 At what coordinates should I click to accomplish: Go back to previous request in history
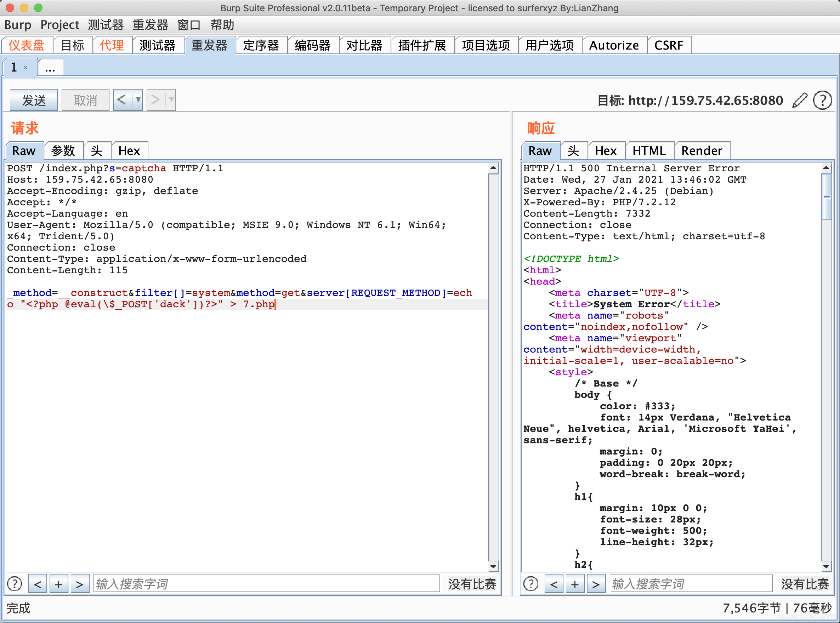[122, 100]
